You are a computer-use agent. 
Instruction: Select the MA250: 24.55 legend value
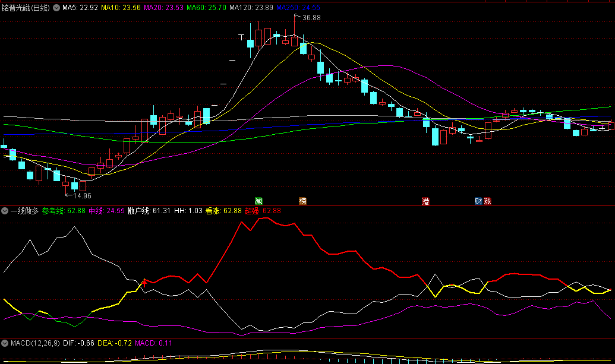tap(298, 8)
